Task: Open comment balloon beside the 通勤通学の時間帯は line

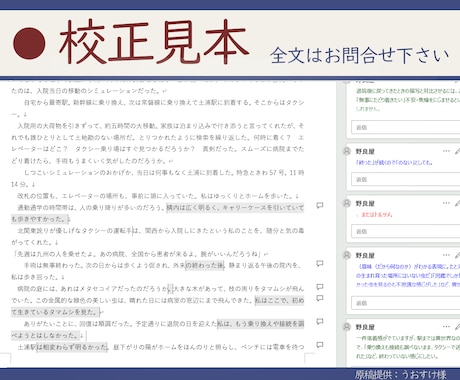Action: point(320,205)
